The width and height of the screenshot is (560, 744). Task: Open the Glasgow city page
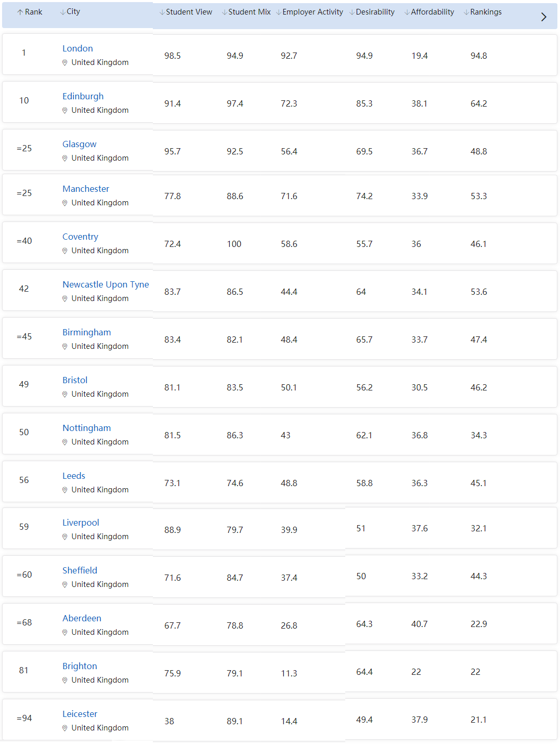point(80,144)
